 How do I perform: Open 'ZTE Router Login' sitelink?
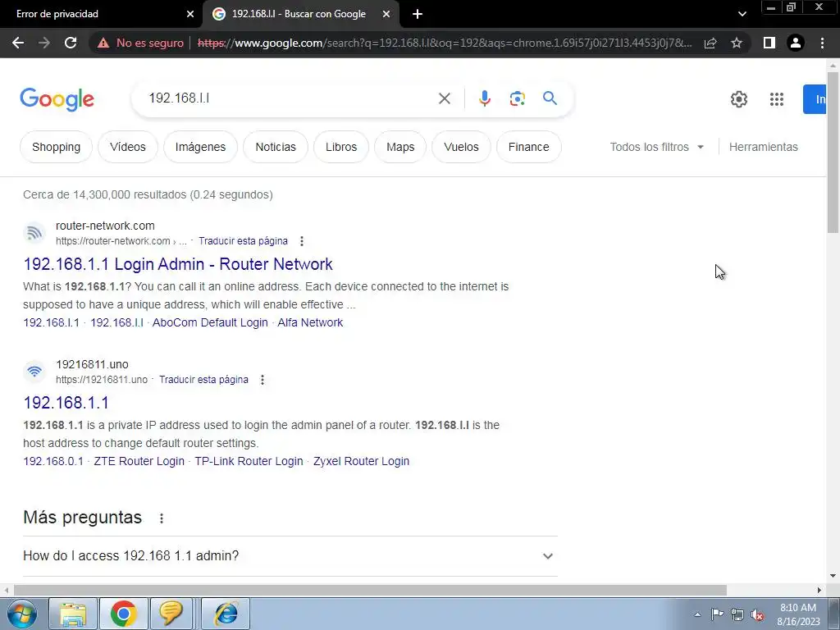[x=139, y=461]
